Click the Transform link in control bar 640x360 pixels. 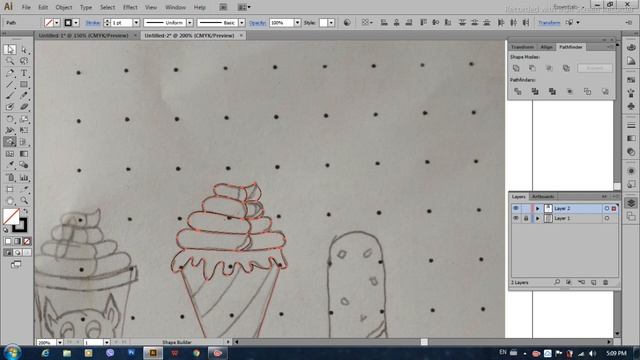549,23
